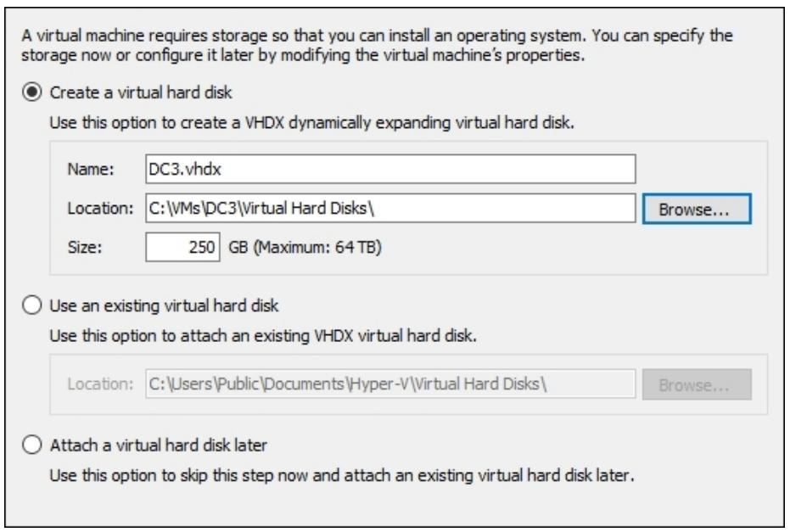Click the Size field showing 250
The image size is (790, 532).
tap(183, 247)
